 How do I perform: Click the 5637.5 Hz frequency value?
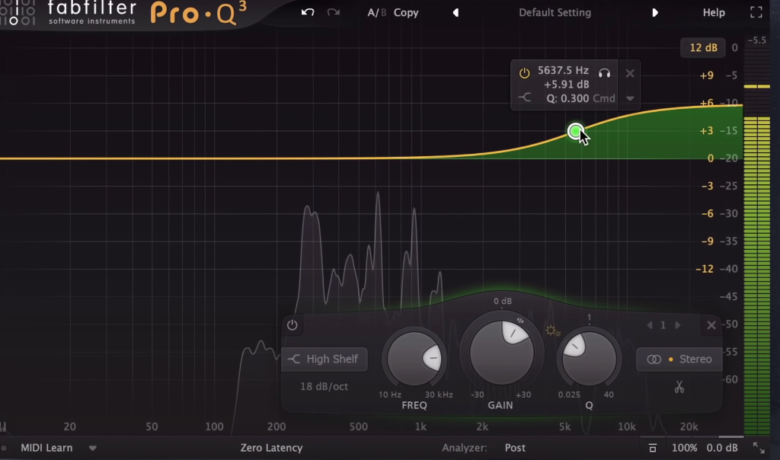[x=563, y=71]
